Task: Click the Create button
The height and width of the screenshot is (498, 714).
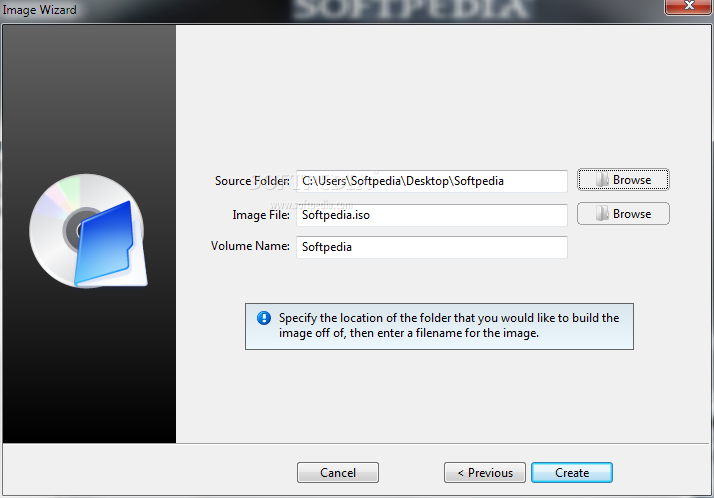Action: tap(571, 473)
